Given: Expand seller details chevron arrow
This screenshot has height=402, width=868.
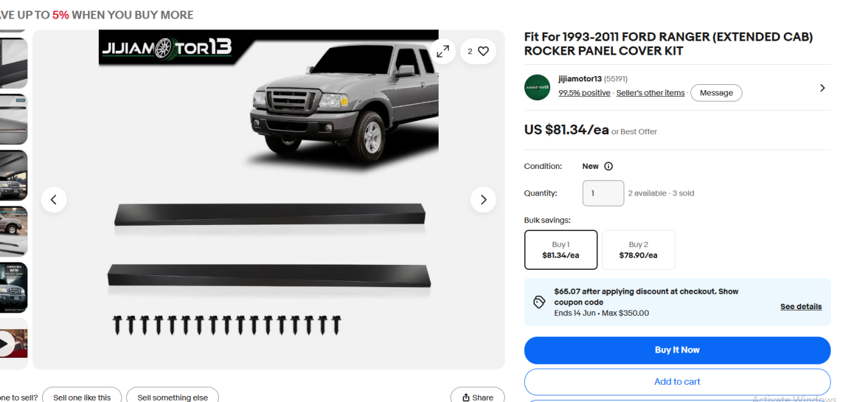Looking at the screenshot, I should point(822,87).
